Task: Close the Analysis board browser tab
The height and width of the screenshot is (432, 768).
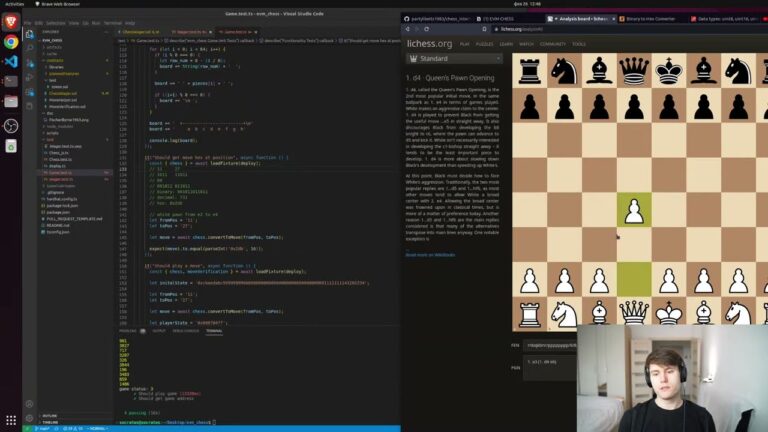Action: click(x=612, y=19)
